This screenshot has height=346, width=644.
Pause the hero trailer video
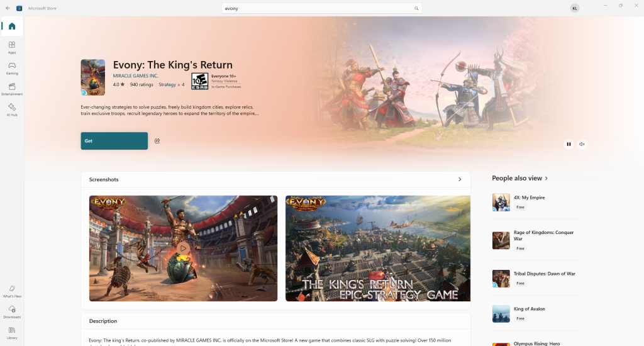(x=569, y=144)
